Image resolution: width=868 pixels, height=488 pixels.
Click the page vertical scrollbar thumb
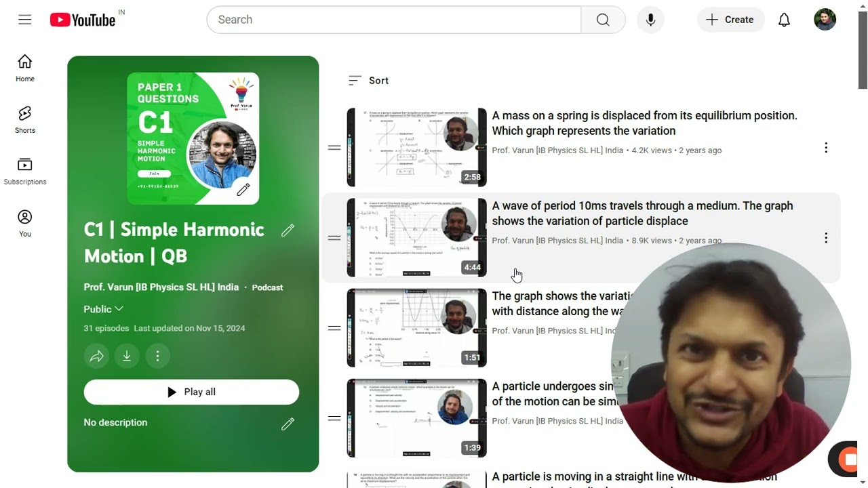(863, 51)
